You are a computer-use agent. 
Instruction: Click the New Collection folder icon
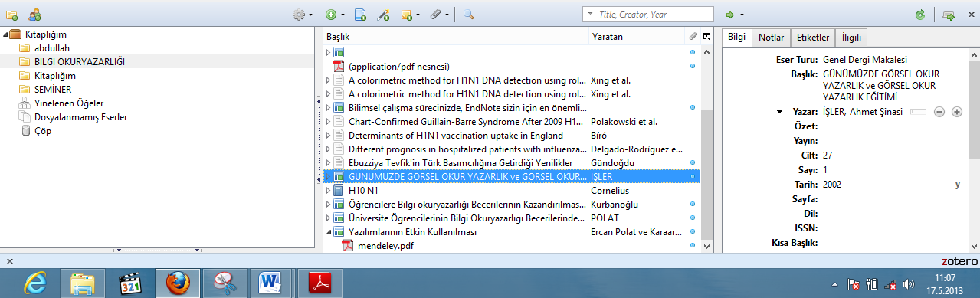point(11,15)
